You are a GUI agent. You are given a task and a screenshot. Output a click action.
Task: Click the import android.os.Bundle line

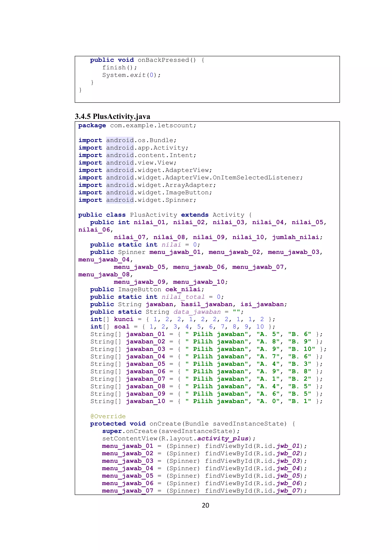click(127, 140)
